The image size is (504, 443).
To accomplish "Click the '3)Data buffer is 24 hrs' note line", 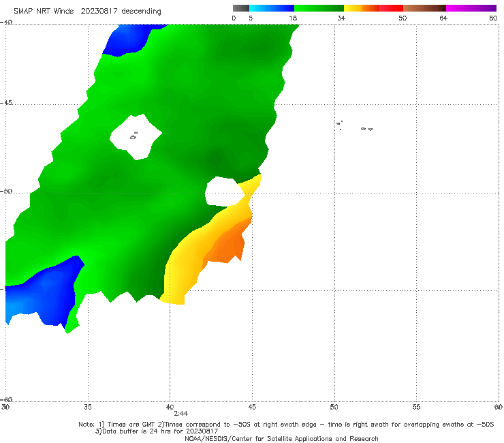I will click(x=157, y=431).
